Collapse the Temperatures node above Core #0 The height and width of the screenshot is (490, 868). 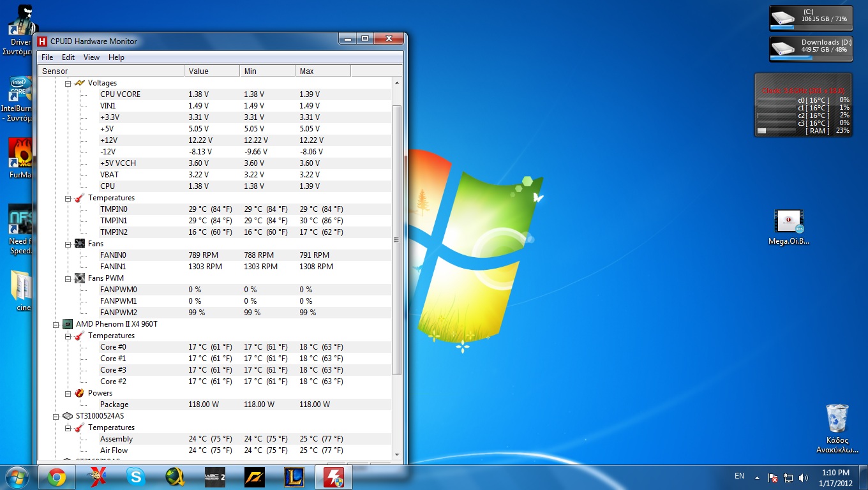click(x=68, y=336)
